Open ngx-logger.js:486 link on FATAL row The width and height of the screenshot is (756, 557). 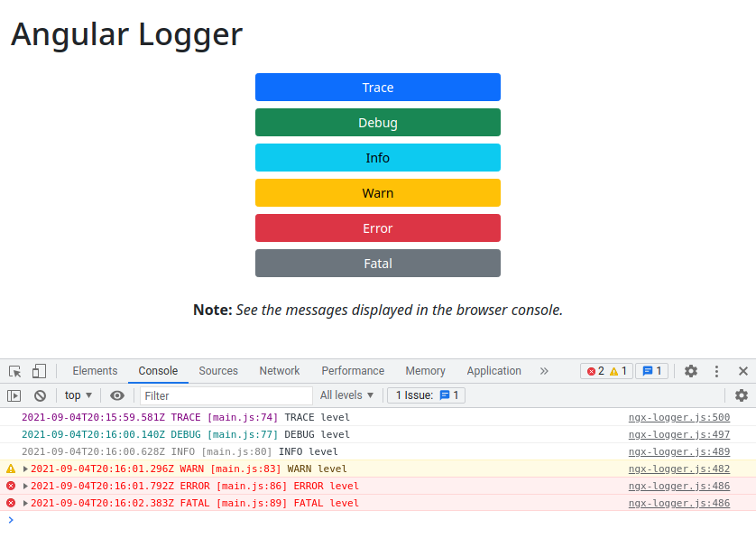coord(678,503)
